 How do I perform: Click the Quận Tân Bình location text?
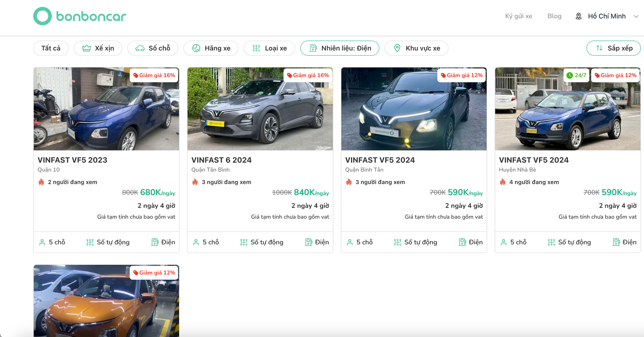click(x=211, y=170)
